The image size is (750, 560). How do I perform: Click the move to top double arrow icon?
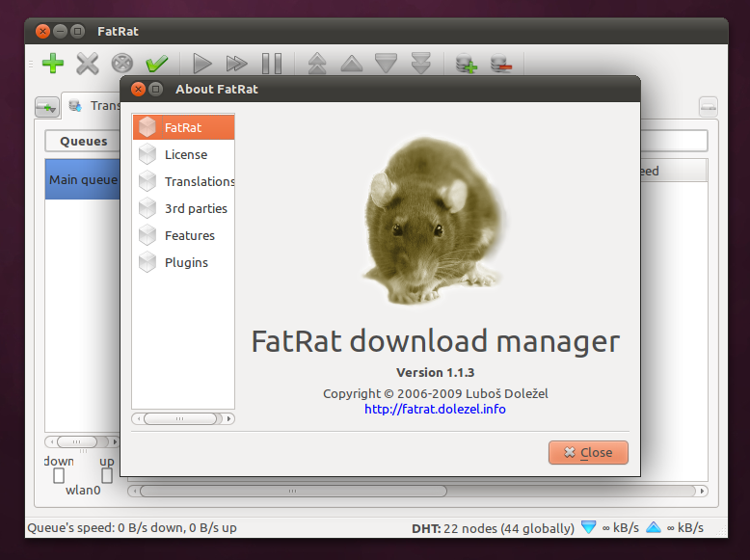tap(317, 63)
